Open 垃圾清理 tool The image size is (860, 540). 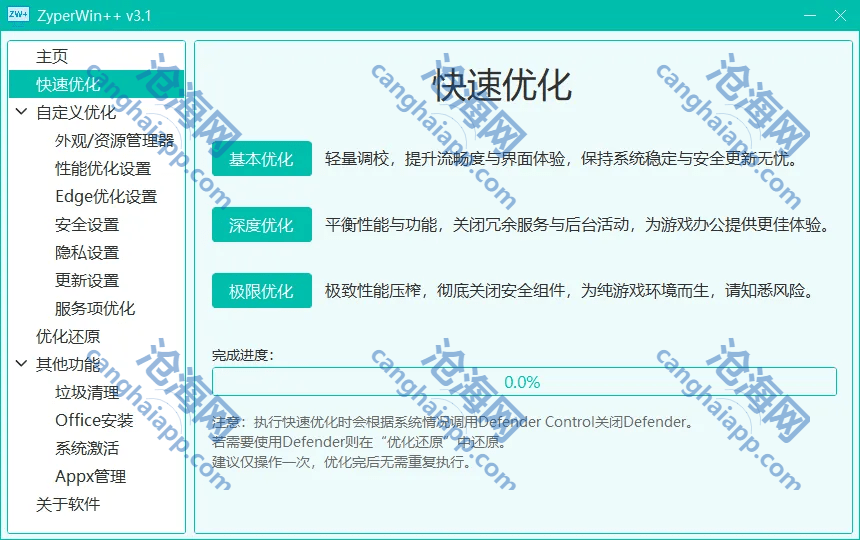click(x=87, y=393)
